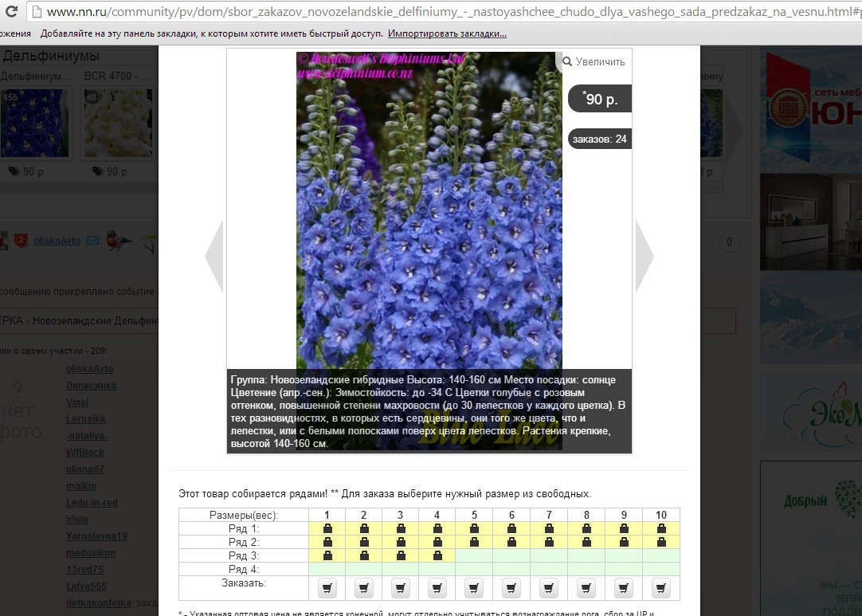
Task: Click the lock icon in Ряд 1, size 1
Action: point(327,528)
